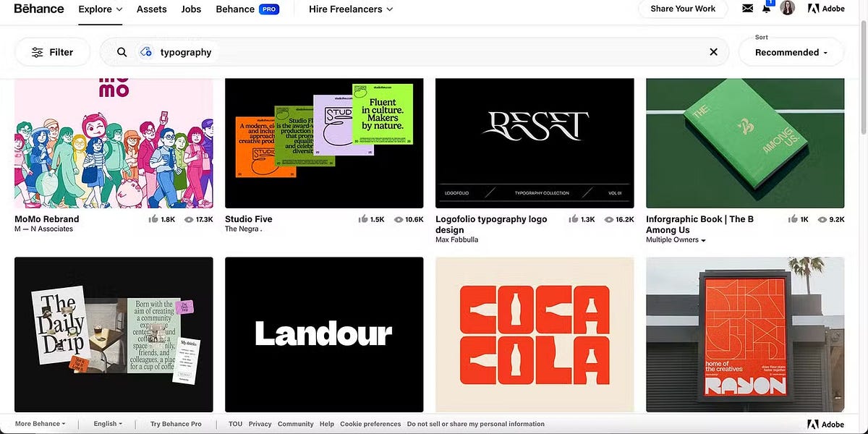This screenshot has height=434, width=868.
Task: Open the Filter panel
Action: tap(52, 52)
